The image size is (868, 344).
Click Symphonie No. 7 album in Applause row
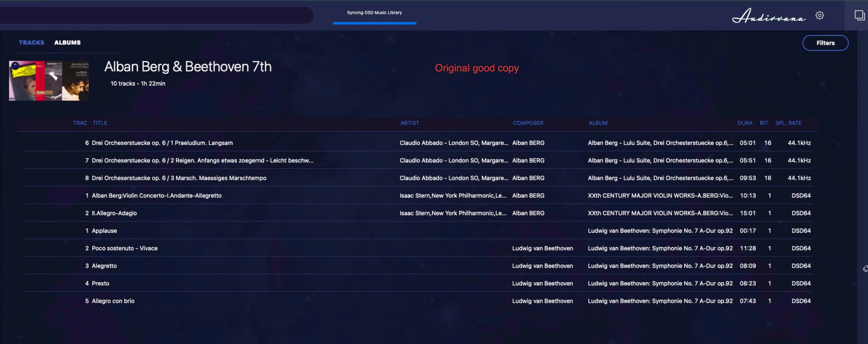(x=660, y=231)
